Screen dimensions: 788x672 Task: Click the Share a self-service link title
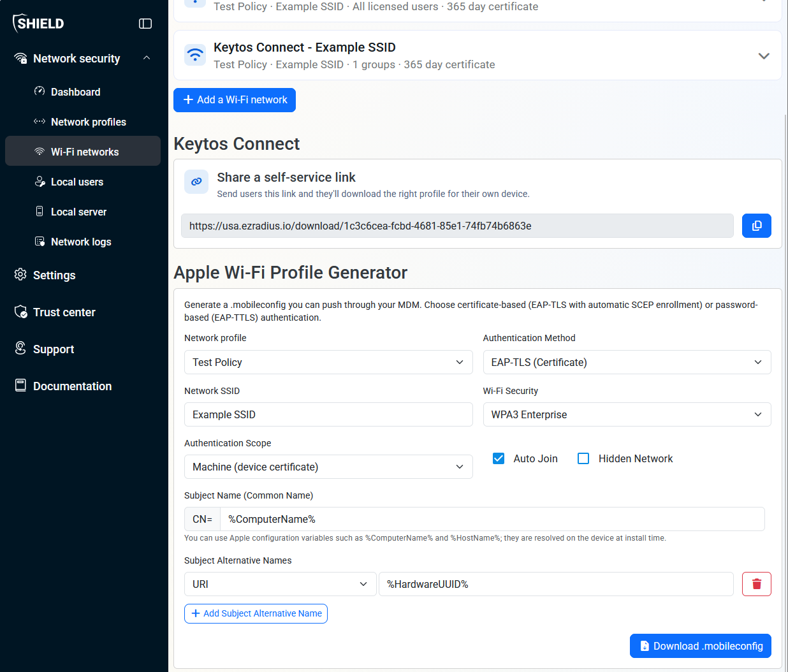pos(286,177)
